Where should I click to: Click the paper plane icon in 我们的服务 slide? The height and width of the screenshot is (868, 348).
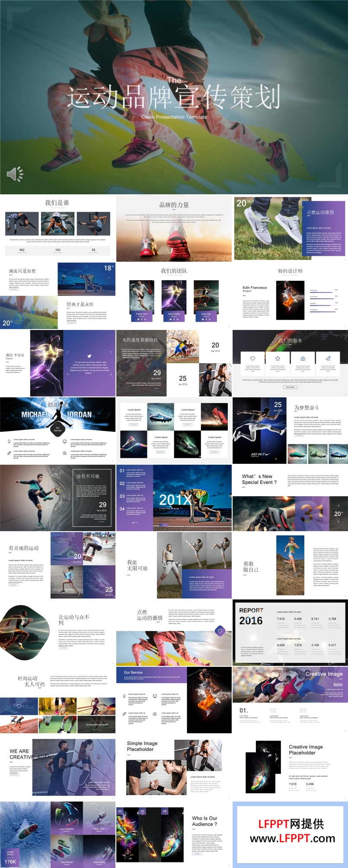click(328, 358)
